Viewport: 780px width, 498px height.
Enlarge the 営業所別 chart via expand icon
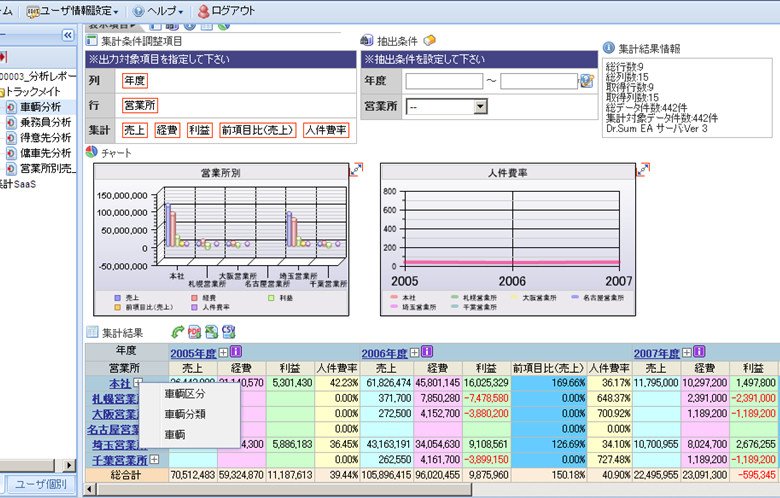click(356, 169)
